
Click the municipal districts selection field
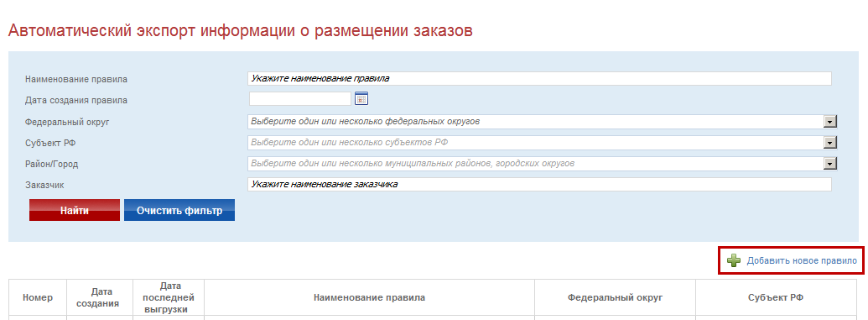point(535,164)
